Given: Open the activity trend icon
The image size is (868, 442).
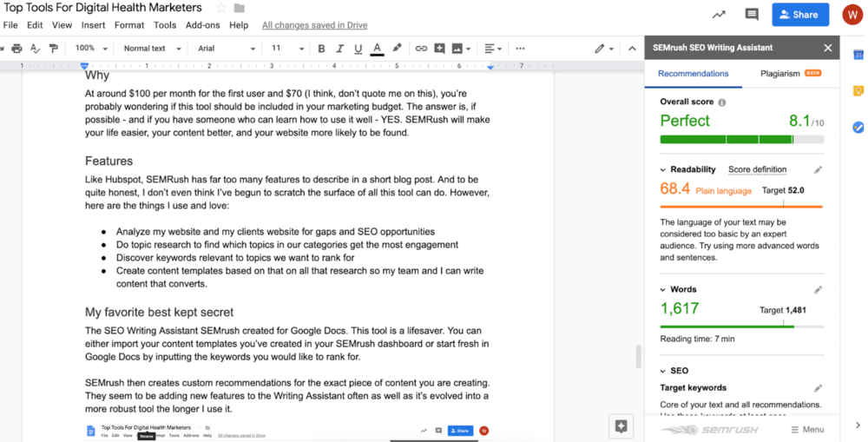Looking at the screenshot, I should pyautogui.click(x=719, y=15).
